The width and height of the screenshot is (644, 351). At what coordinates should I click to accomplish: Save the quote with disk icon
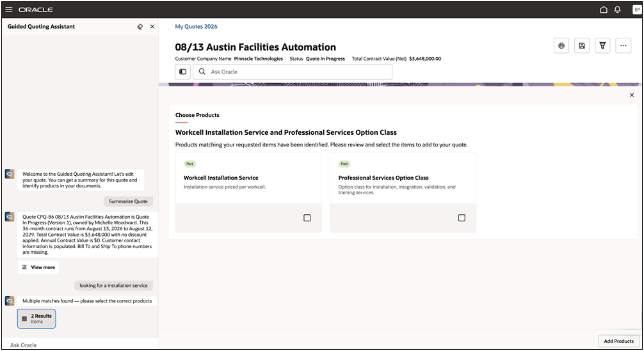pos(582,45)
